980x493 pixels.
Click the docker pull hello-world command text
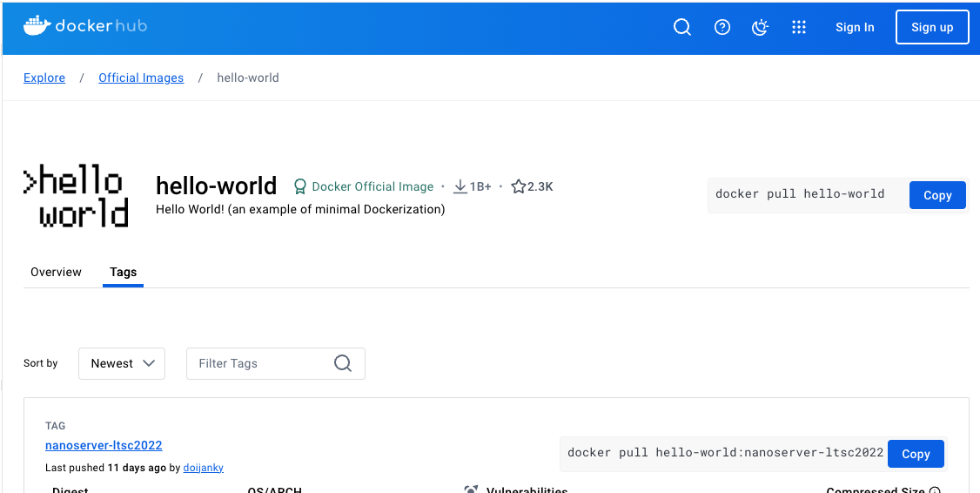[800, 194]
